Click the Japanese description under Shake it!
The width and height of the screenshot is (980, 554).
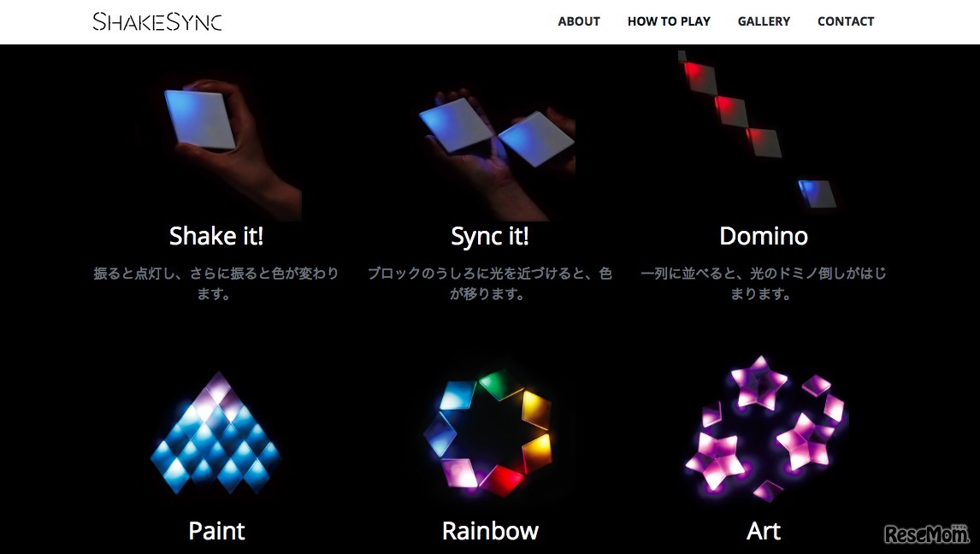coord(216,284)
